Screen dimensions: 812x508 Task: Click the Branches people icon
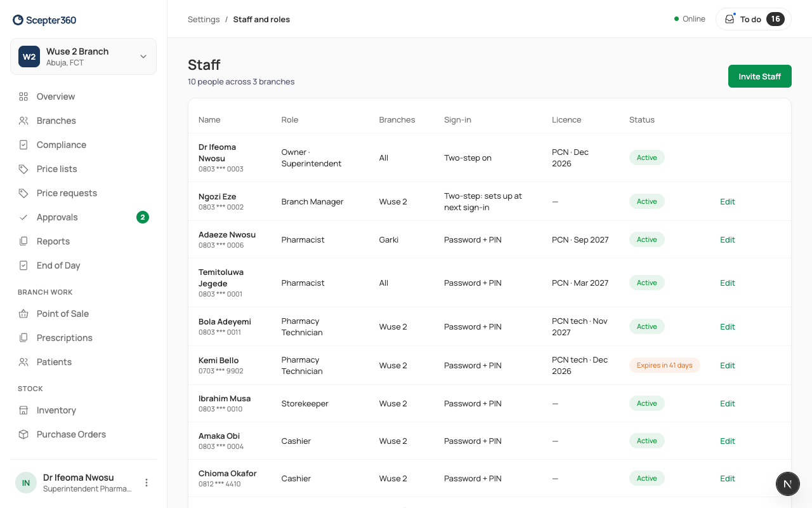[23, 121]
